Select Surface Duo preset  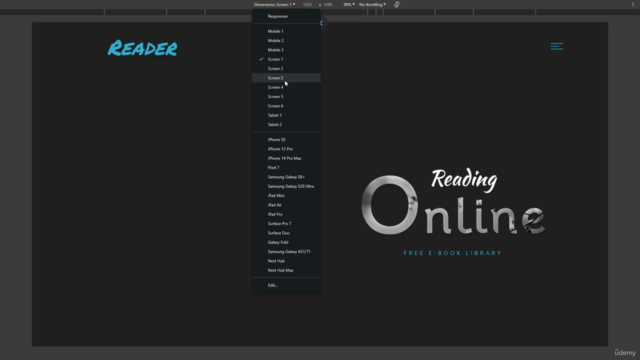[286, 233]
